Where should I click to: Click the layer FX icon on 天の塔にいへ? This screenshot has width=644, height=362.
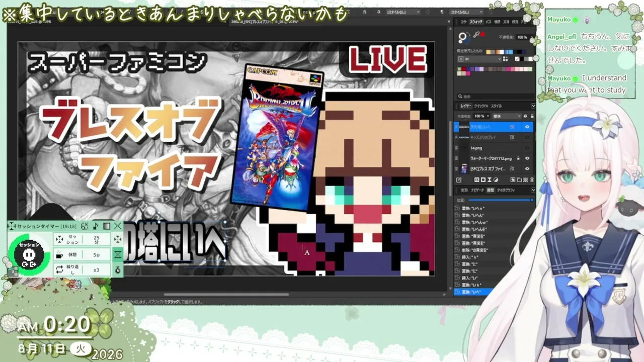512,127
